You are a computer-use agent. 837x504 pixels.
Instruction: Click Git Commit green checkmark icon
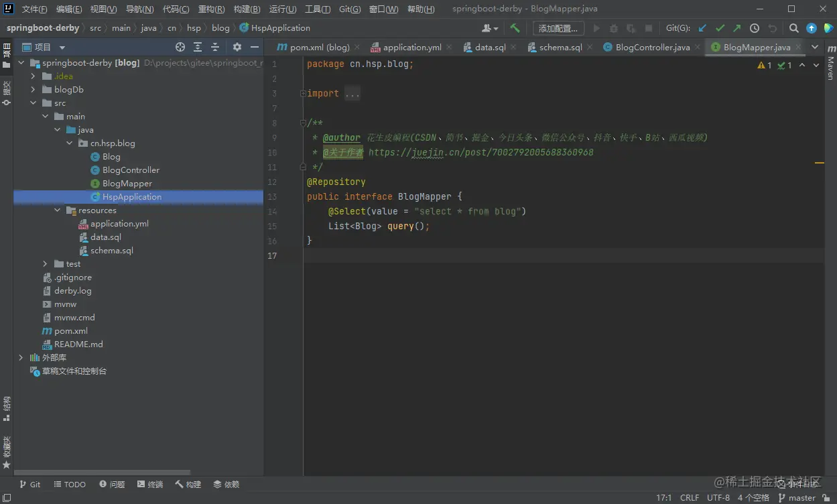click(720, 28)
